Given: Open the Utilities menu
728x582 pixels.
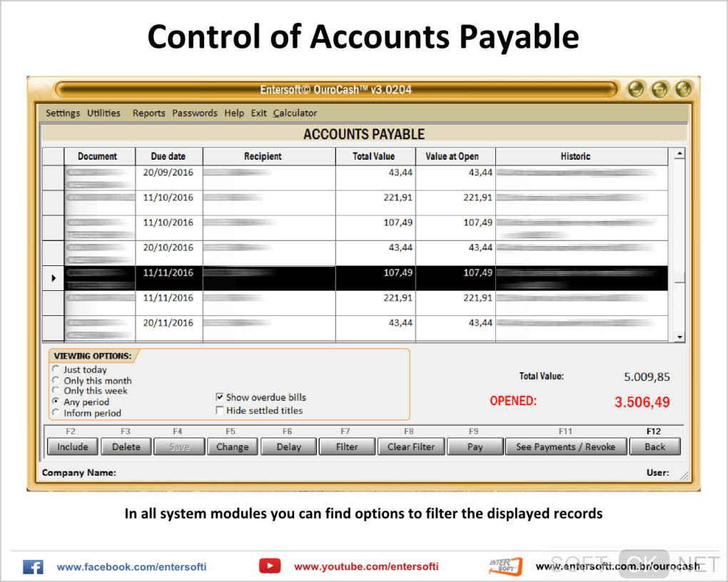Looking at the screenshot, I should coord(103,113).
